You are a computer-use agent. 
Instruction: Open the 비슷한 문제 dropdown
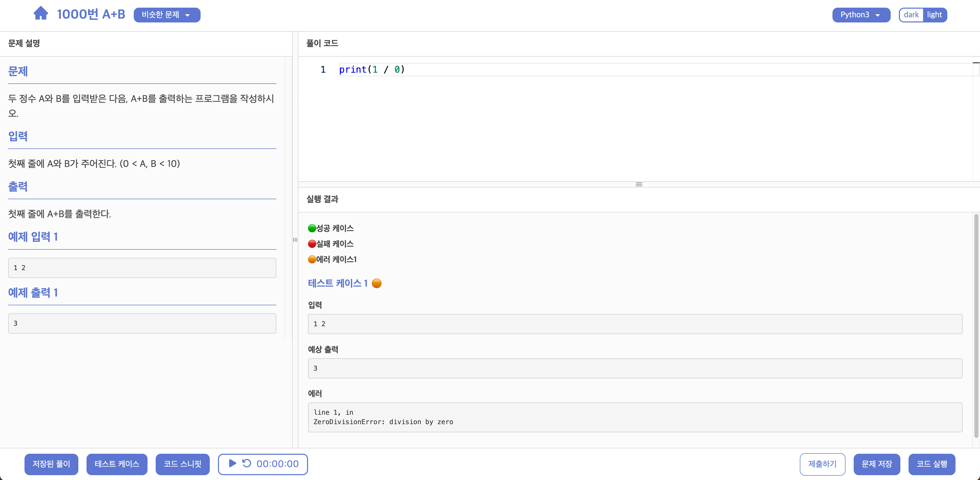[x=167, y=15]
